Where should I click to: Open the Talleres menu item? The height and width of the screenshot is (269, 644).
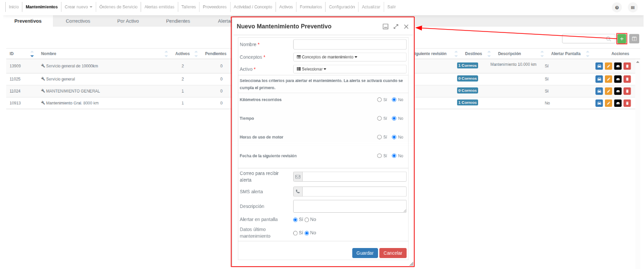click(188, 7)
